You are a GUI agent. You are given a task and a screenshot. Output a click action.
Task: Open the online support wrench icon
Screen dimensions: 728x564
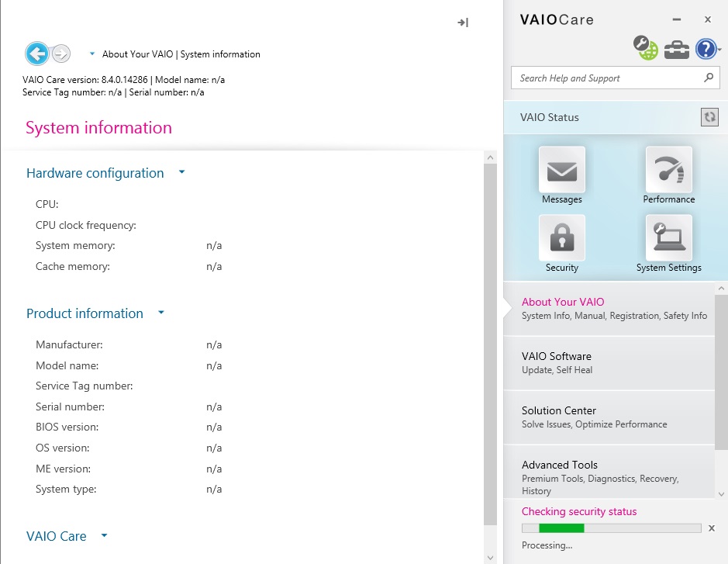pos(645,48)
